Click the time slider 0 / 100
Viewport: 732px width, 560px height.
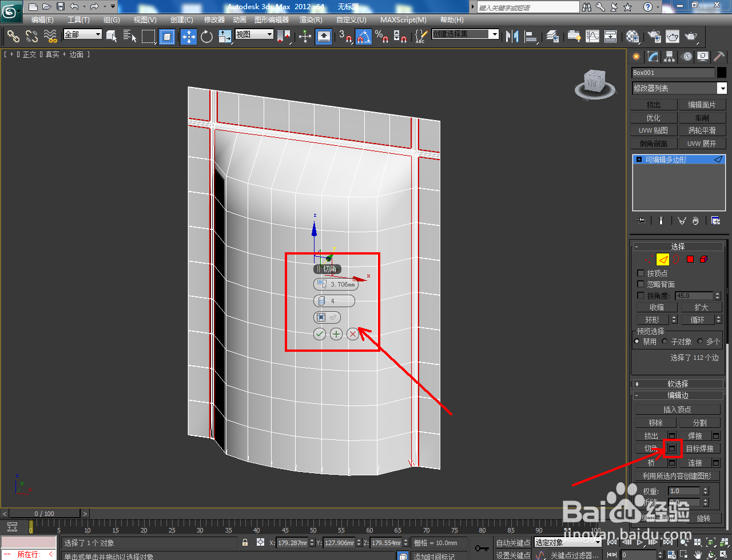pos(45,513)
